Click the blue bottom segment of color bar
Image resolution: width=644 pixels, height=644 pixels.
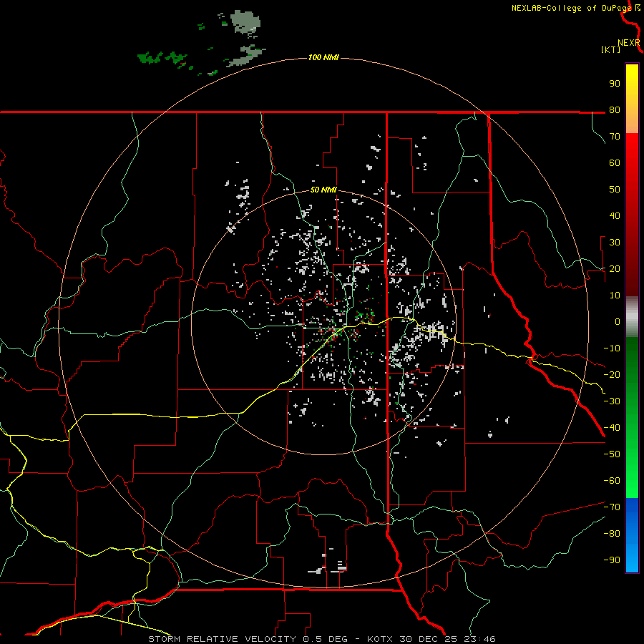click(632, 535)
